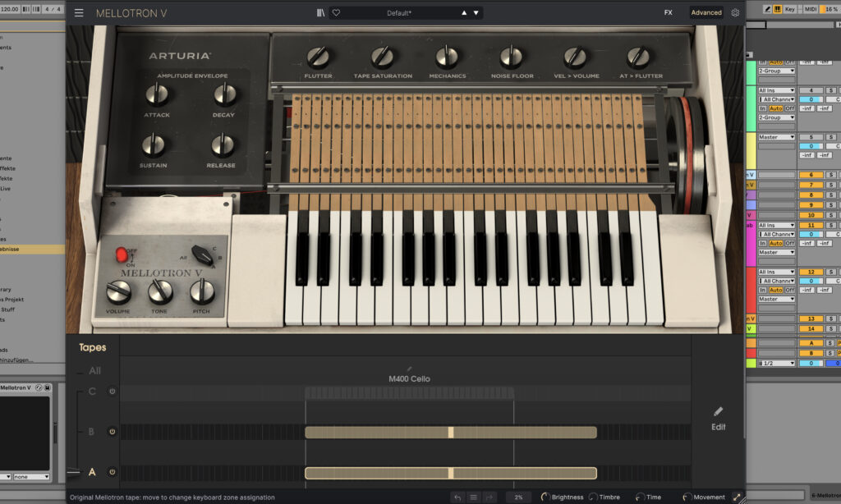This screenshot has height=504, width=841.
Task: Click the Brightness macro knob
Action: 545,497
